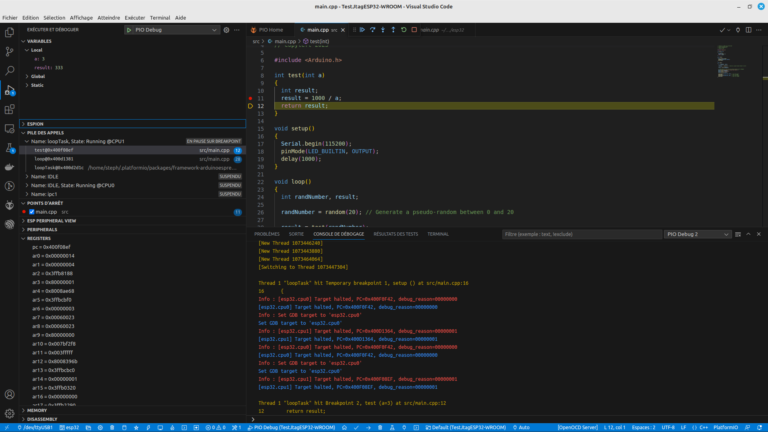Expand the MEMORY section
This screenshot has width=768, height=432.
(36, 410)
